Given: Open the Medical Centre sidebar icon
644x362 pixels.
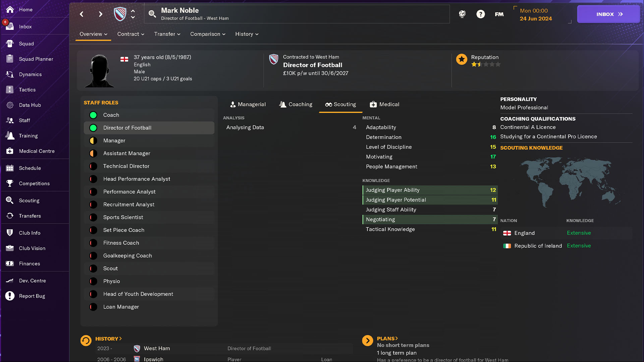Looking at the screenshot, I should tap(10, 151).
